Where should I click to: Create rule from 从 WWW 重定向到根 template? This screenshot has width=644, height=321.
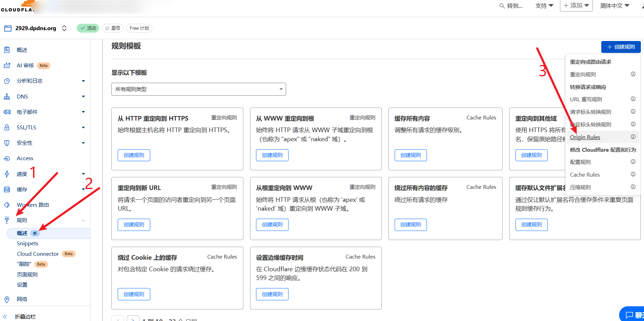[x=272, y=155]
